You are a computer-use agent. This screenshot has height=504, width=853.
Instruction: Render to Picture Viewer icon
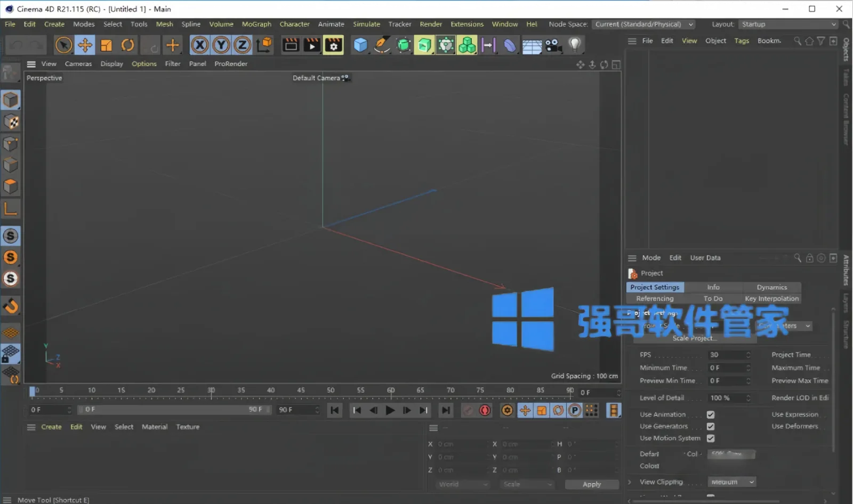pos(312,45)
